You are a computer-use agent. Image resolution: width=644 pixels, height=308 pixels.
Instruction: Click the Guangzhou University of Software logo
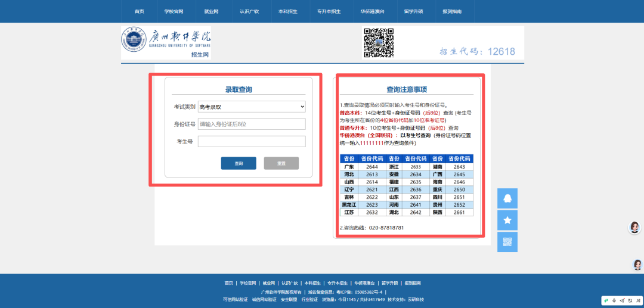tap(166, 43)
